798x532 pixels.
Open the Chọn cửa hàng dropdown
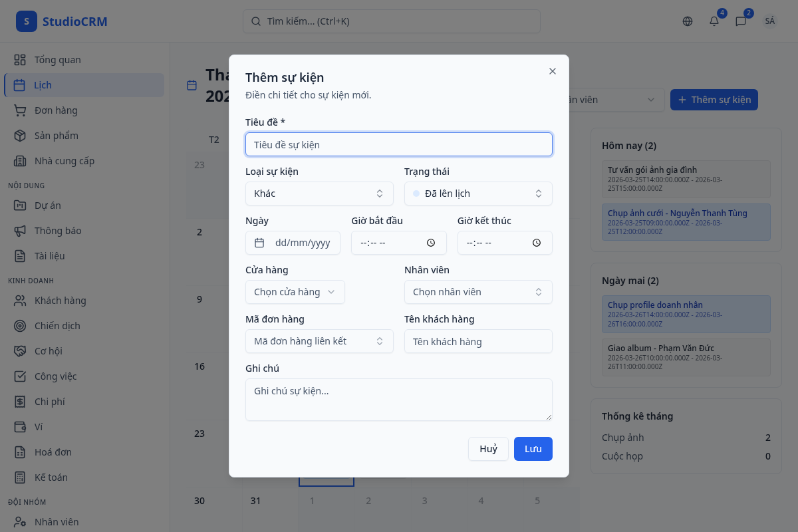coord(295,292)
